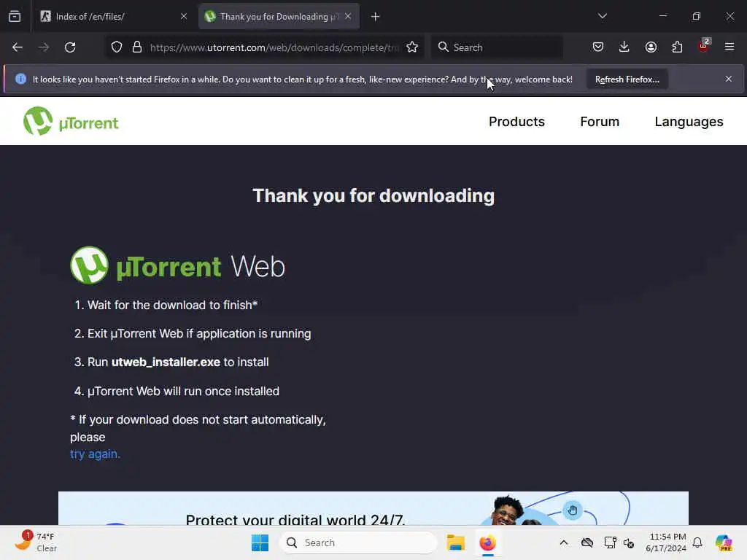This screenshot has height=560, width=747.
Task: Click the Firefox taskbar icon
Action: click(x=488, y=542)
